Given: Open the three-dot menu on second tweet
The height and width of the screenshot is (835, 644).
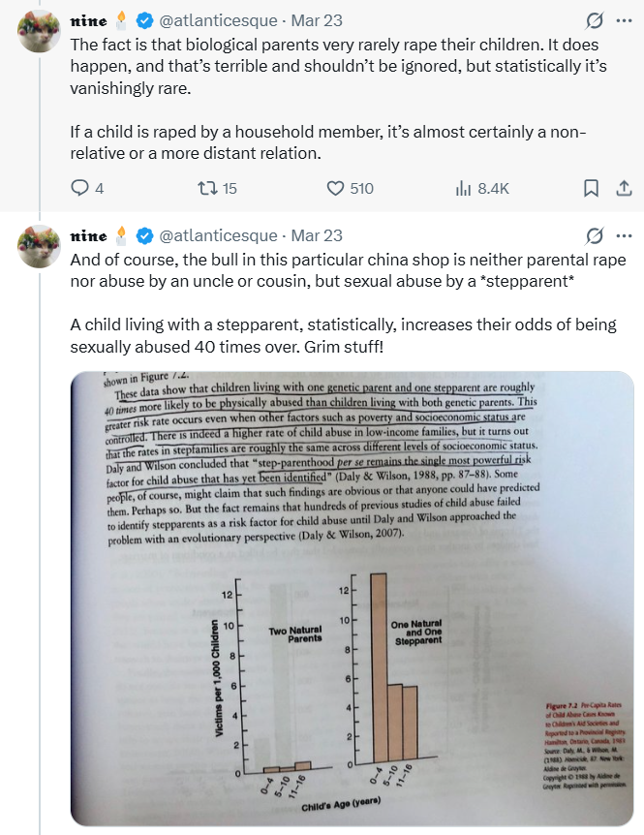Looking at the screenshot, I should [624, 235].
